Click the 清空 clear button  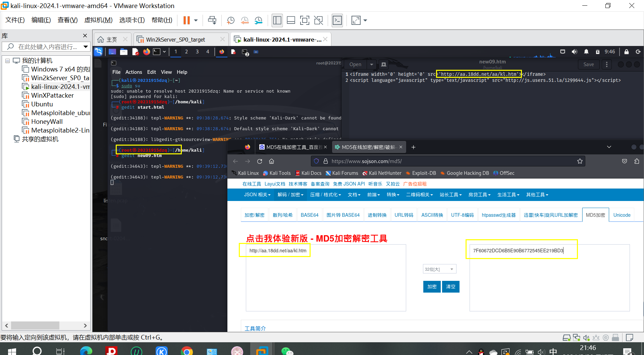(x=451, y=287)
